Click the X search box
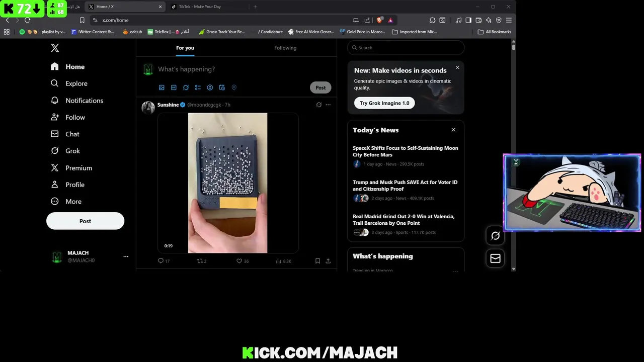Screen dimensions: 644x362 (x=406, y=48)
